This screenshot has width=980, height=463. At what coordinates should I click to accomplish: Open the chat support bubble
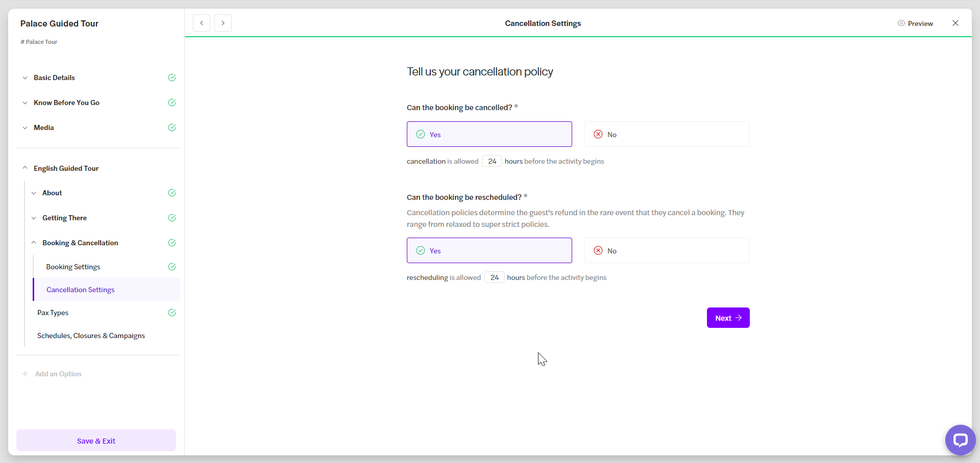point(960,440)
